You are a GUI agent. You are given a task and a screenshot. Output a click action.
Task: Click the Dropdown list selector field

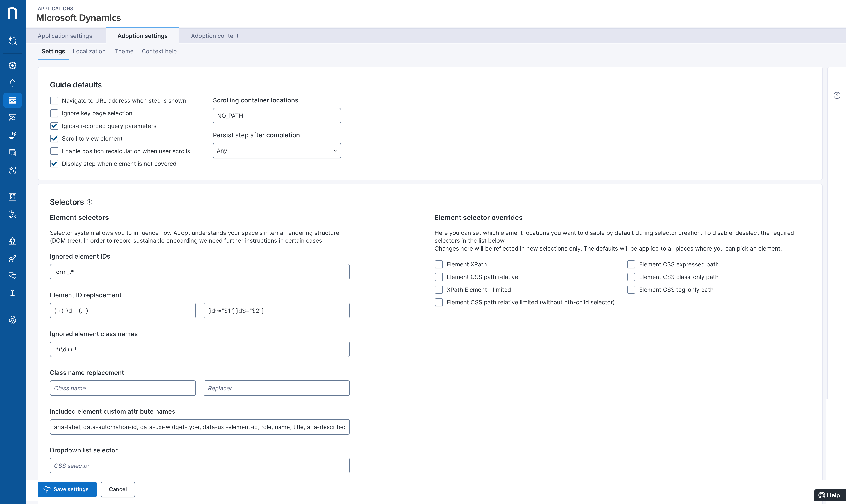199,466
